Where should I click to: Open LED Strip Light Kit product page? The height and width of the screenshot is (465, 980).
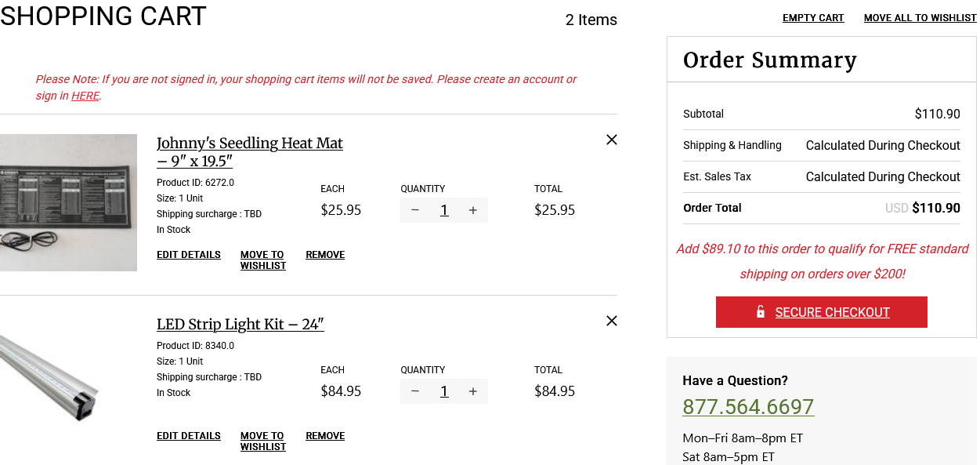coord(240,324)
